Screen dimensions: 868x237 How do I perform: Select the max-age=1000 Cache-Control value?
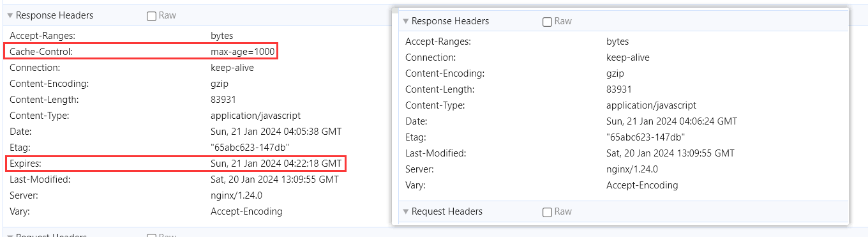pyautogui.click(x=242, y=52)
